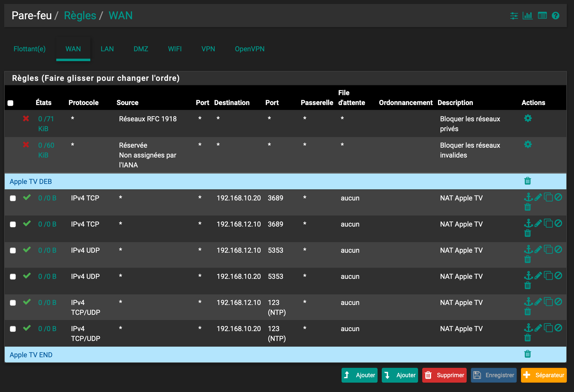Viewport: 574px width, 392px height.
Task: Click the orange Séparateur button
Action: 544,375
